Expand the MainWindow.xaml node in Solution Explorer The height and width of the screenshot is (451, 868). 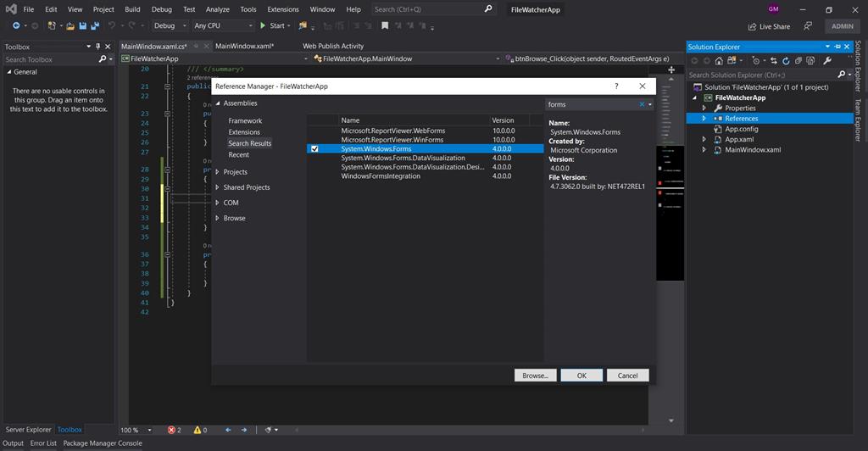click(x=704, y=150)
